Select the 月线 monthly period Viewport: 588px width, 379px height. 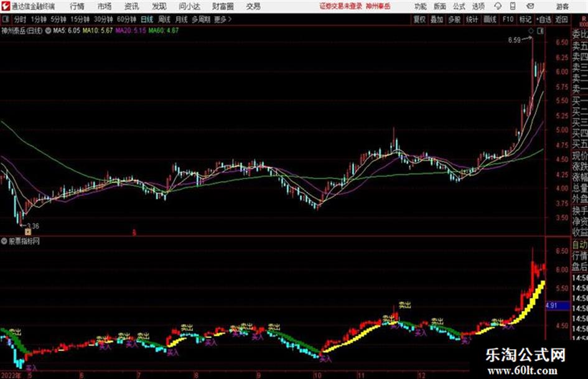pyautogui.click(x=182, y=19)
